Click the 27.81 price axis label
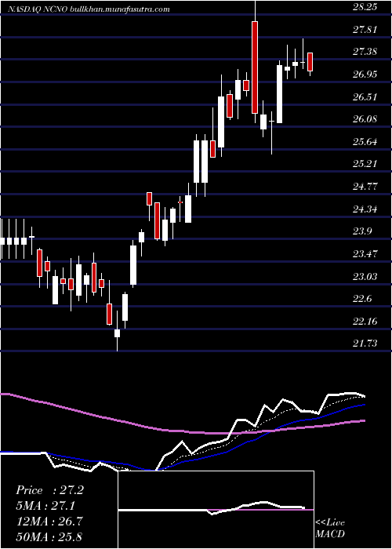Image resolution: width=392 pixels, height=549 pixels. [365, 30]
